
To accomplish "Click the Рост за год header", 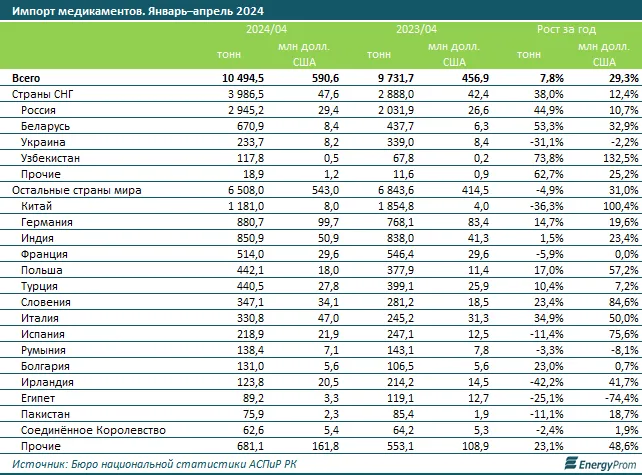I will point(567,30).
